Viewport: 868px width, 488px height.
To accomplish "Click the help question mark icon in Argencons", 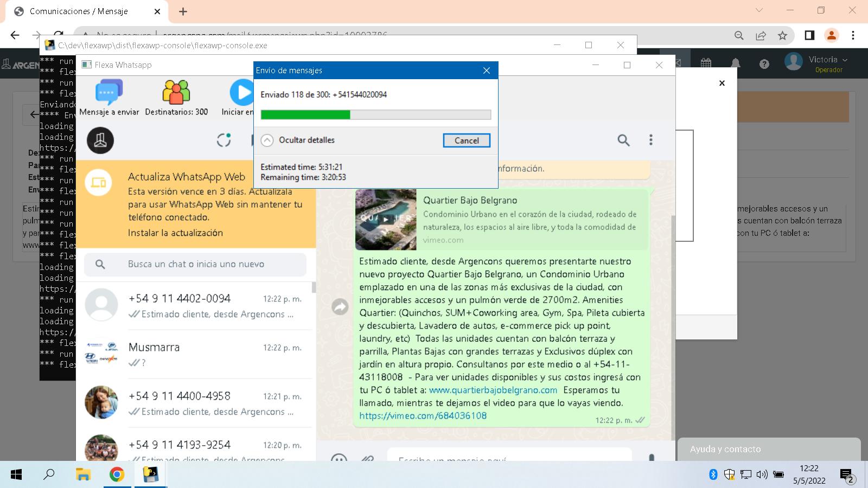I will tap(764, 64).
